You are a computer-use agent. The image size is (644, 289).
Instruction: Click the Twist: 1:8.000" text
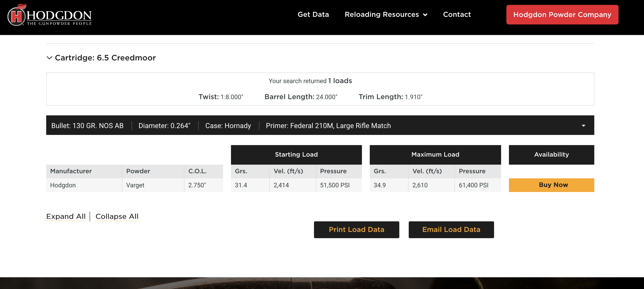(x=221, y=97)
